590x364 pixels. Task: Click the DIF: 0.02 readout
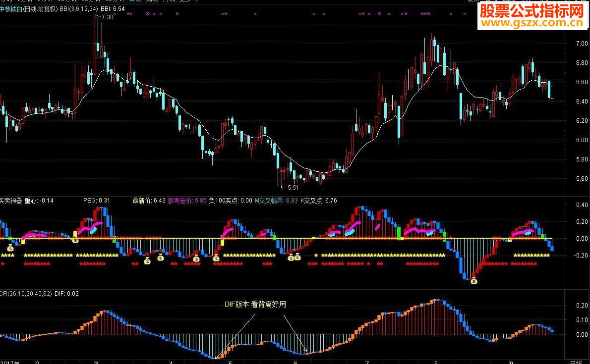[x=66, y=294]
